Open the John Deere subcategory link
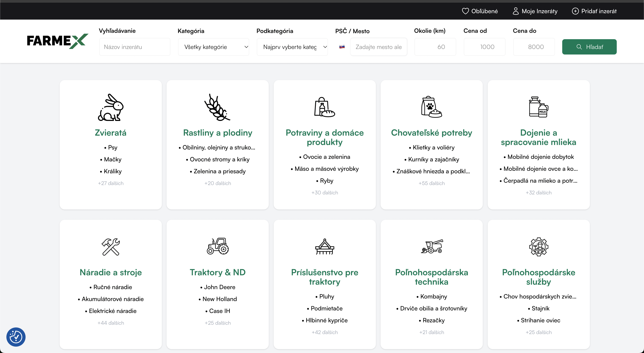The image size is (644, 353). (219, 287)
